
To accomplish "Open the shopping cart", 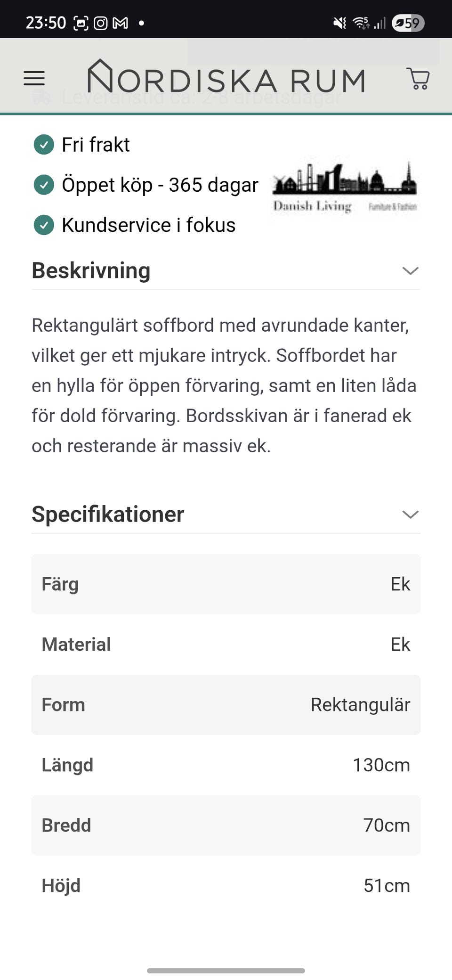I will (x=418, y=79).
